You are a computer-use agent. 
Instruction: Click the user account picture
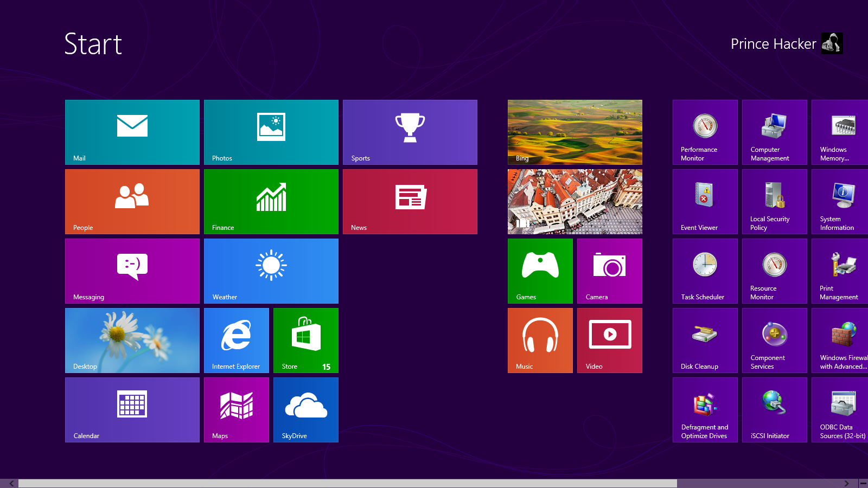[832, 43]
